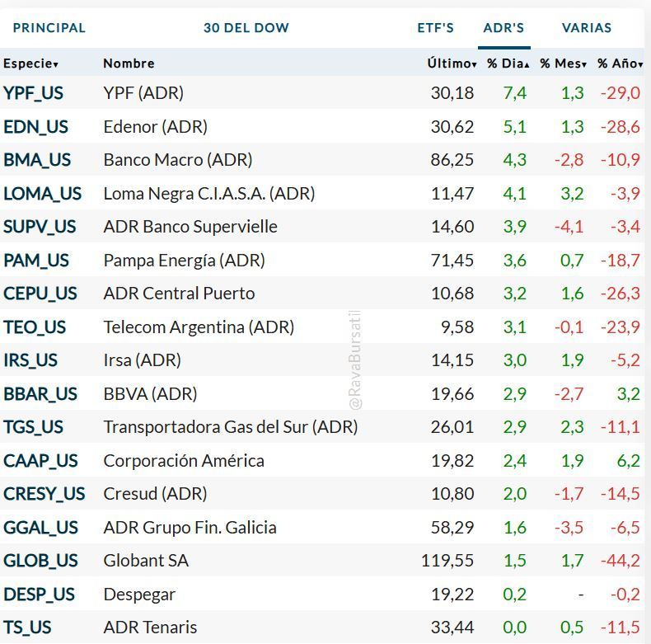This screenshot has height=644, width=651.
Task: Open the SUPV_US ticker link
Action: coord(40,227)
